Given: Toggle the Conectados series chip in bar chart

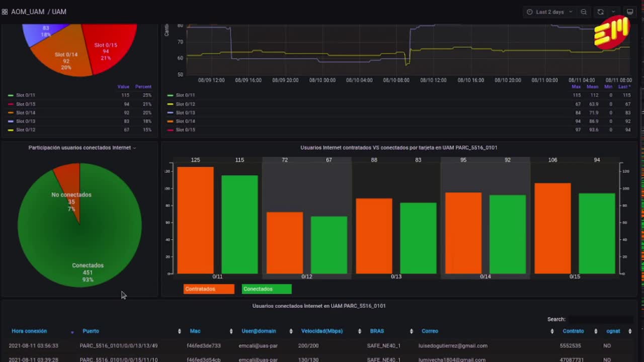Looking at the screenshot, I should pos(267,289).
